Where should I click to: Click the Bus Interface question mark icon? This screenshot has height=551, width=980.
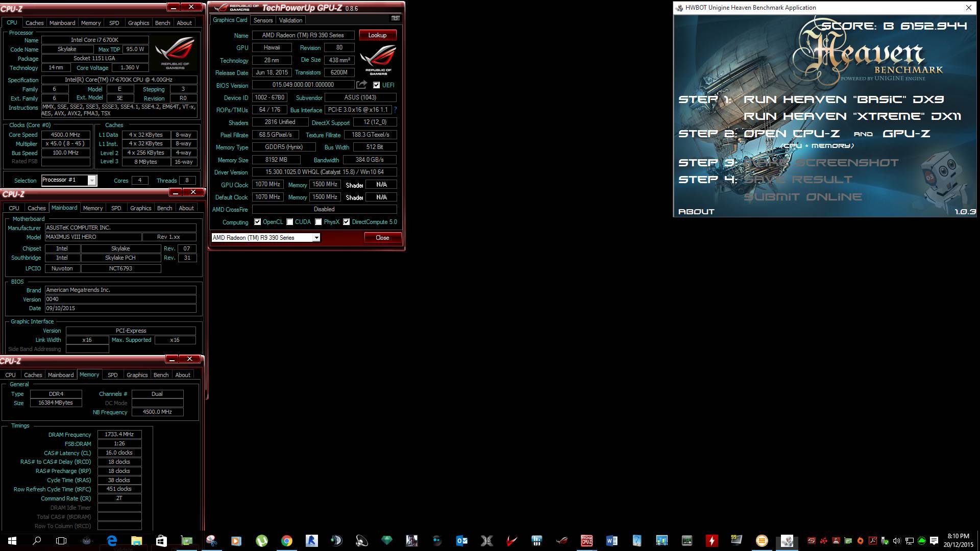(395, 110)
